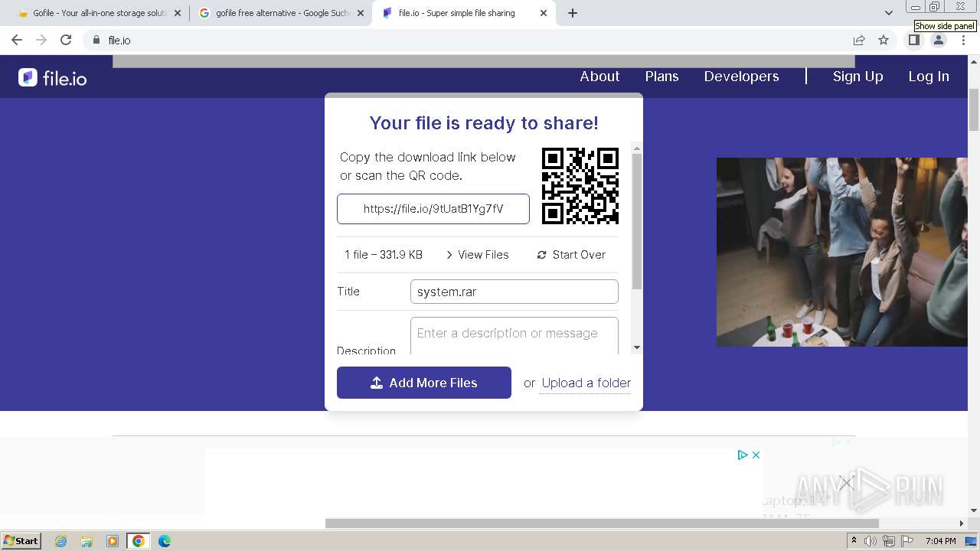Click the 'Your file is ready to share!' heading
This screenshot has height=551, width=980.
click(x=484, y=123)
